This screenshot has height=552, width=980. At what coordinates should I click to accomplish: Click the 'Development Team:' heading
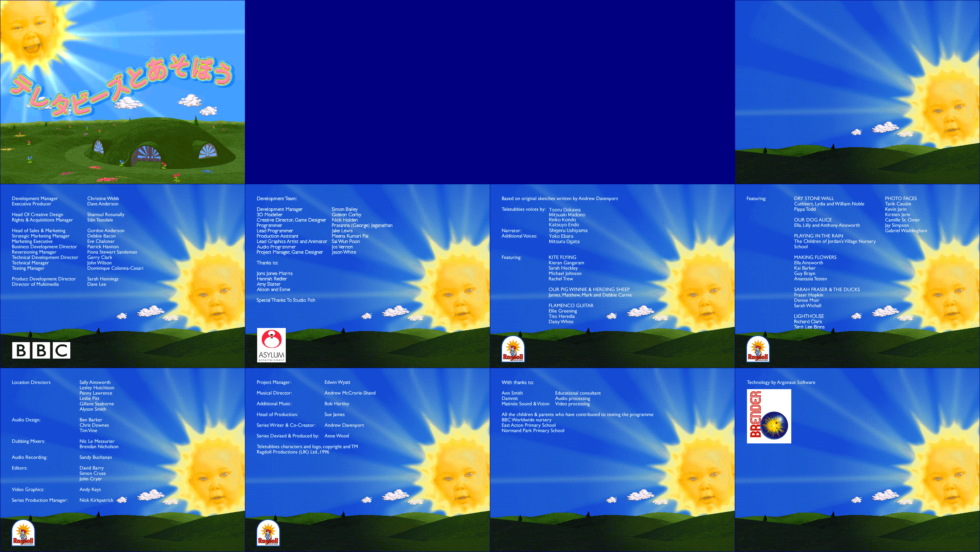277,198
